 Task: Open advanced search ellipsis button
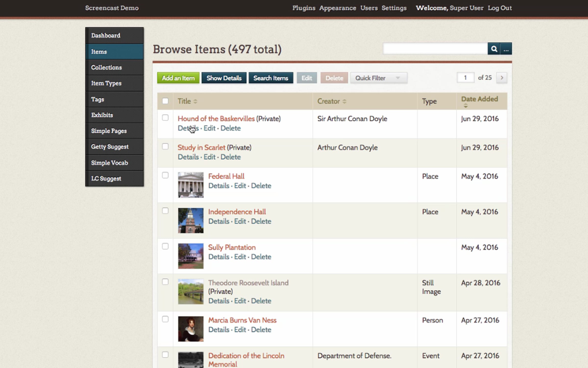(506, 49)
